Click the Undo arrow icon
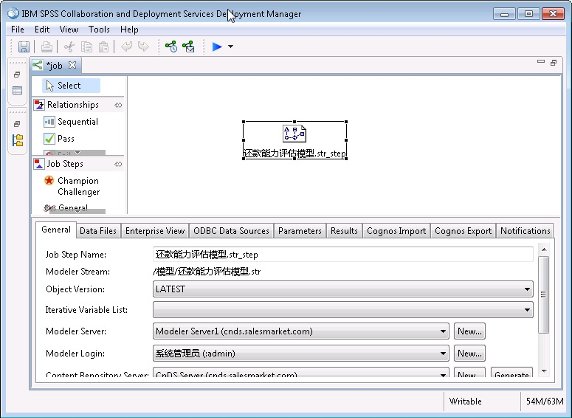The width and height of the screenshot is (572, 418). [x=126, y=47]
